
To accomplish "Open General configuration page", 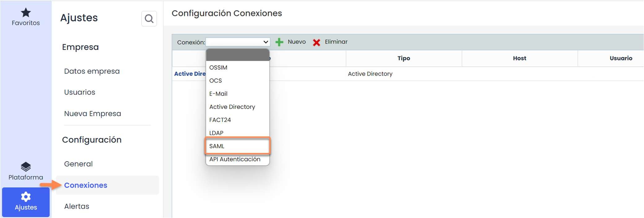I will (x=78, y=164).
